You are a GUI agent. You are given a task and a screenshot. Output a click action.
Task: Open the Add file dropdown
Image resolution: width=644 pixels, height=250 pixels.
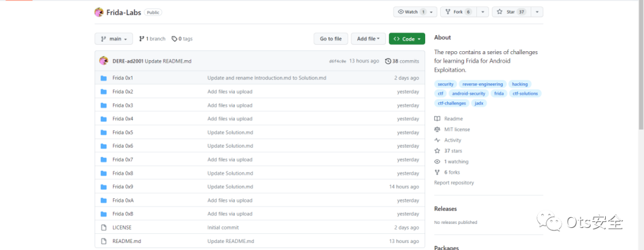(368, 39)
